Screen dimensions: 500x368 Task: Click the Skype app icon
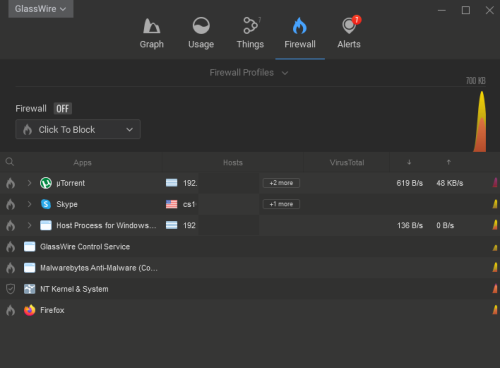point(46,204)
